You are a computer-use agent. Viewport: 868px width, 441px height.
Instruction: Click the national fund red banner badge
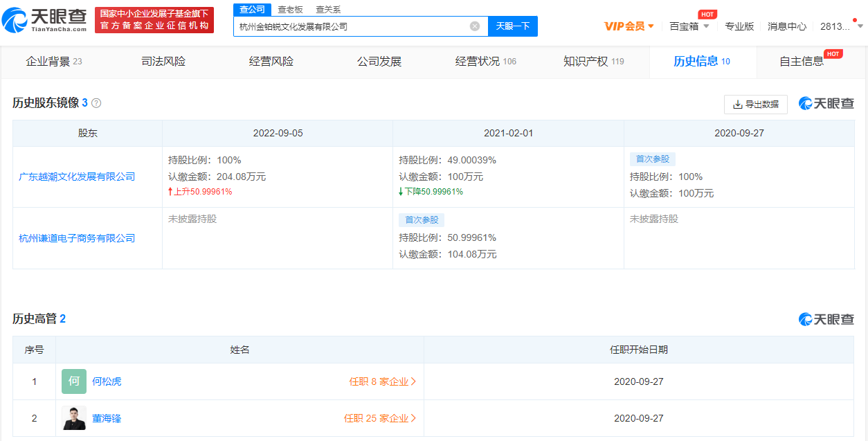[x=154, y=20]
